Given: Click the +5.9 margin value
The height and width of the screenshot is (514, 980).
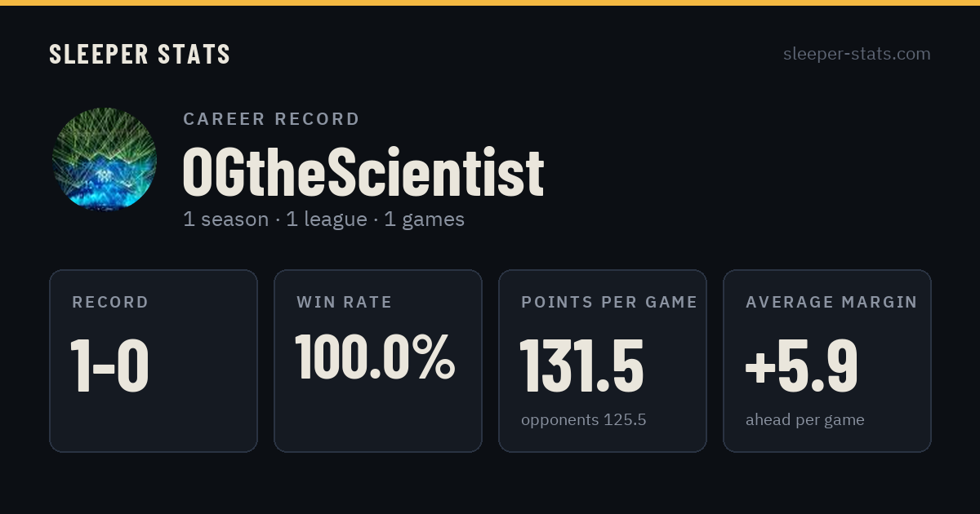Looking at the screenshot, I should pyautogui.click(x=801, y=366).
